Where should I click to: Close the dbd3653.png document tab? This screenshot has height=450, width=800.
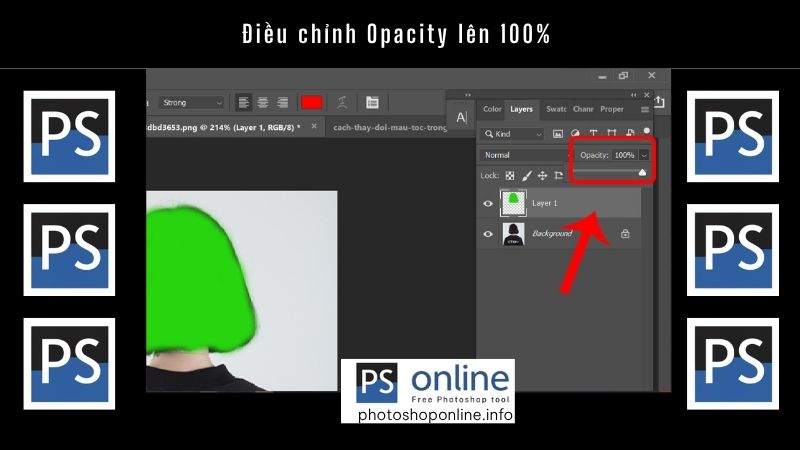click(314, 126)
